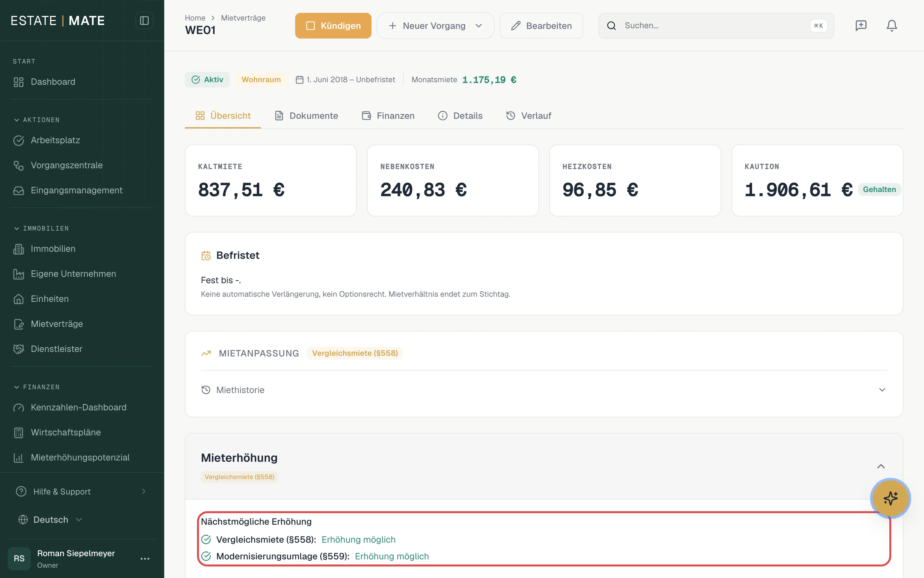Open the Neuer Vorgang dropdown
Viewport: 924px width, 578px height.
435,26
